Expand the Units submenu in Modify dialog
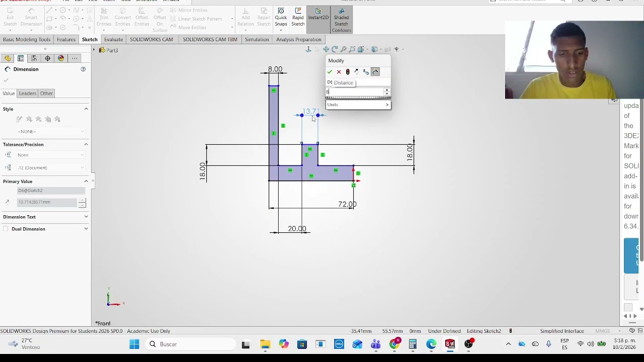Viewport: 644px width, 362px height. [x=358, y=105]
